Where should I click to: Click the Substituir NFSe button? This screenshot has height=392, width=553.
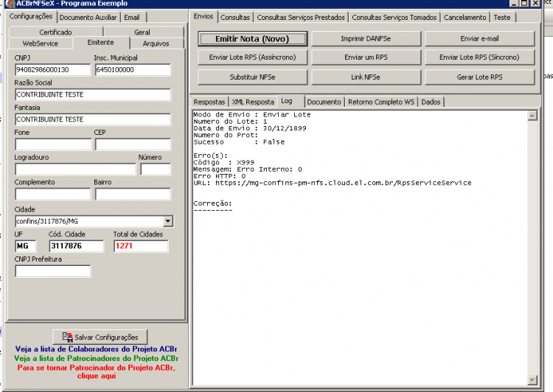(x=252, y=77)
